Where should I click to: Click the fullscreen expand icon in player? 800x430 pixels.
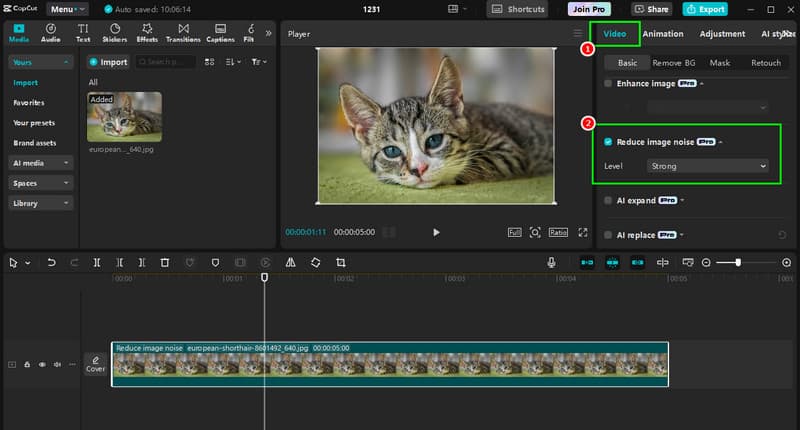coord(583,233)
